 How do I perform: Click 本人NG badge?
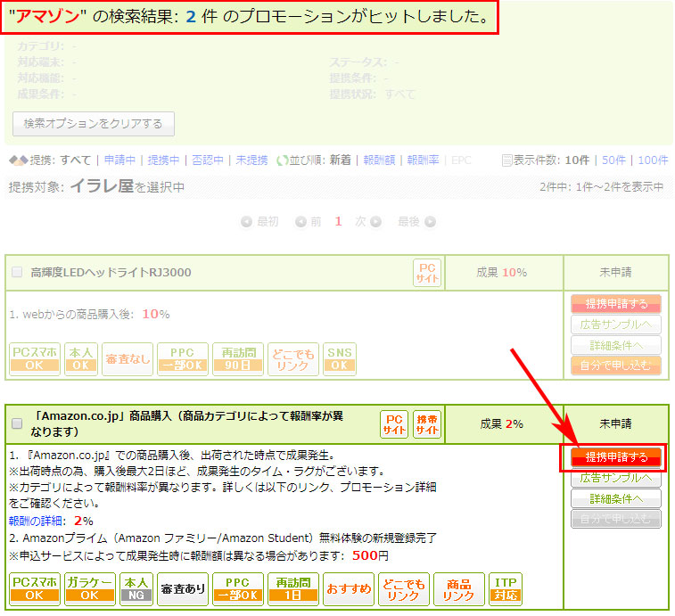136,589
